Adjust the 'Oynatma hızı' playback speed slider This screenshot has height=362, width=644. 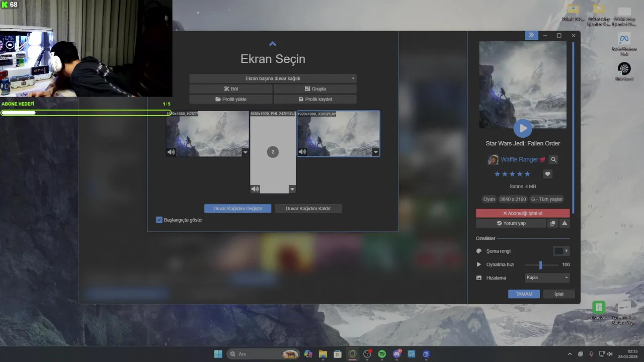(x=541, y=264)
